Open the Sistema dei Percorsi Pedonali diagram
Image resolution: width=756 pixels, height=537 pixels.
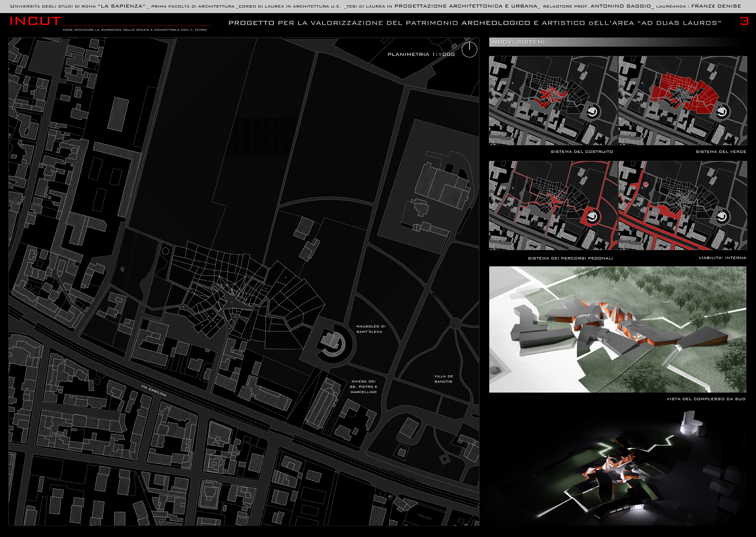click(553, 205)
